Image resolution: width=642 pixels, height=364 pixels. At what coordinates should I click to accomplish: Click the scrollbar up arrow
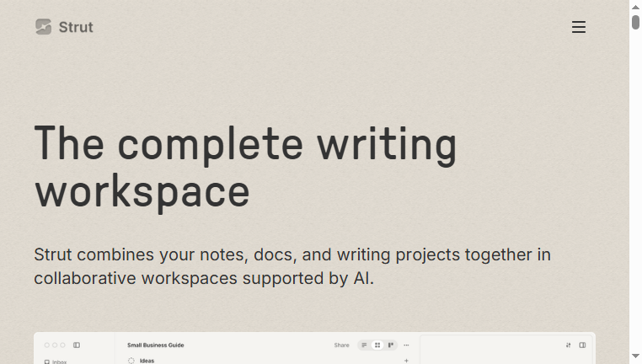pyautogui.click(x=635, y=7)
